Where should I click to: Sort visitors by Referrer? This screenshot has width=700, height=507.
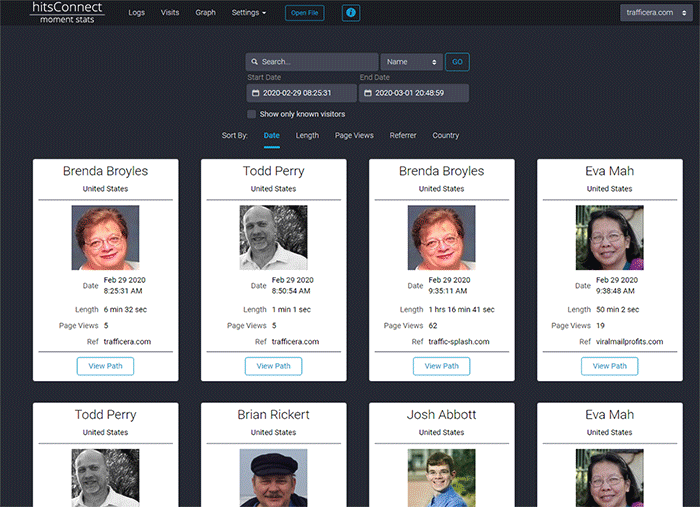[403, 135]
